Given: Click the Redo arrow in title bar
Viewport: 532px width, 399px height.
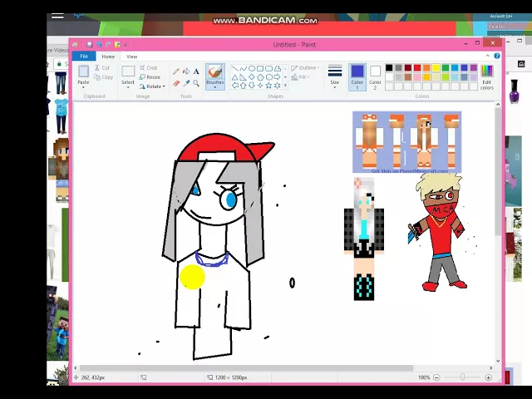Looking at the screenshot, I should click(x=108, y=44).
